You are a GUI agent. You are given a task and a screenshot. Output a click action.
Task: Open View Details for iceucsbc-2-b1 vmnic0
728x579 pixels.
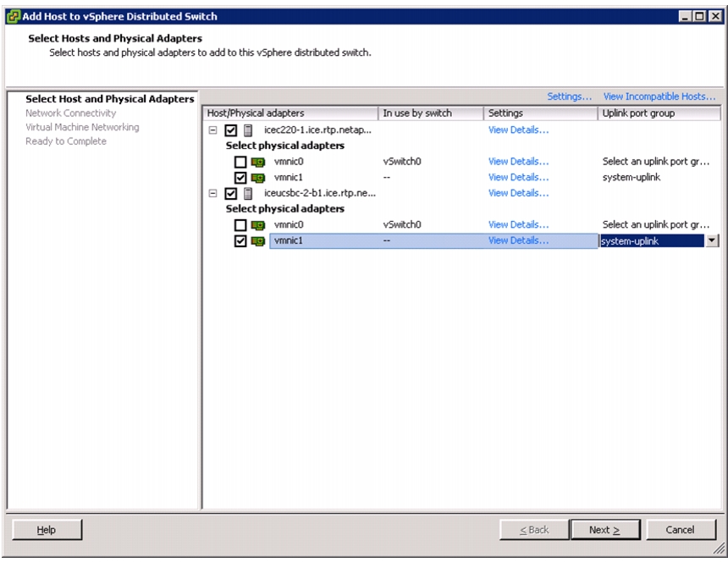[x=518, y=224]
